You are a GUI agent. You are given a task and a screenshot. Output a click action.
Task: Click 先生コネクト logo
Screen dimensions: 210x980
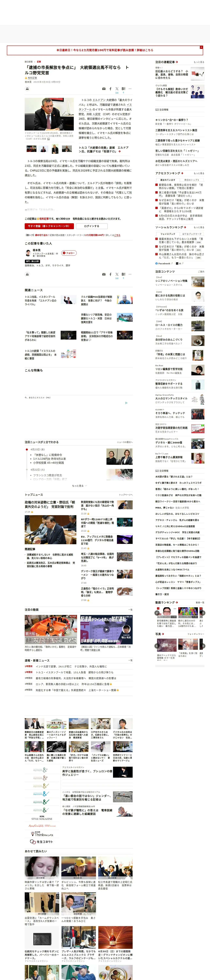pyautogui.click(x=42, y=842)
